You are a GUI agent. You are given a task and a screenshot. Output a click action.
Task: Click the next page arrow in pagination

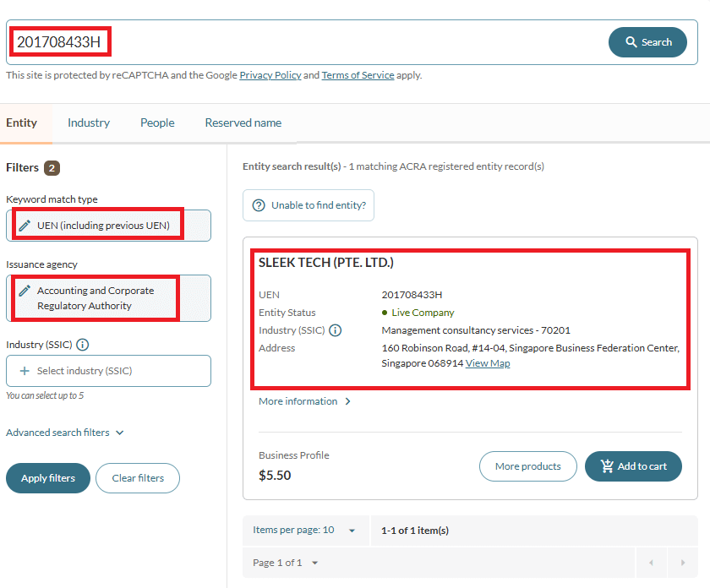[682, 562]
